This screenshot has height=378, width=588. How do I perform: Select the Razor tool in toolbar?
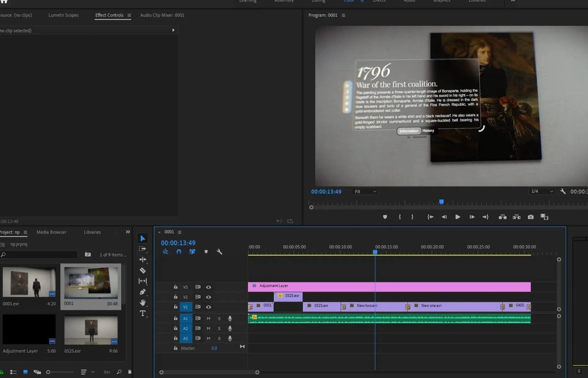point(142,270)
